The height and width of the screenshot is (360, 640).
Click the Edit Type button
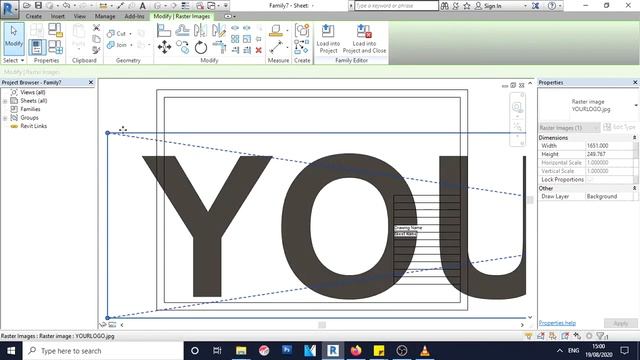620,127
